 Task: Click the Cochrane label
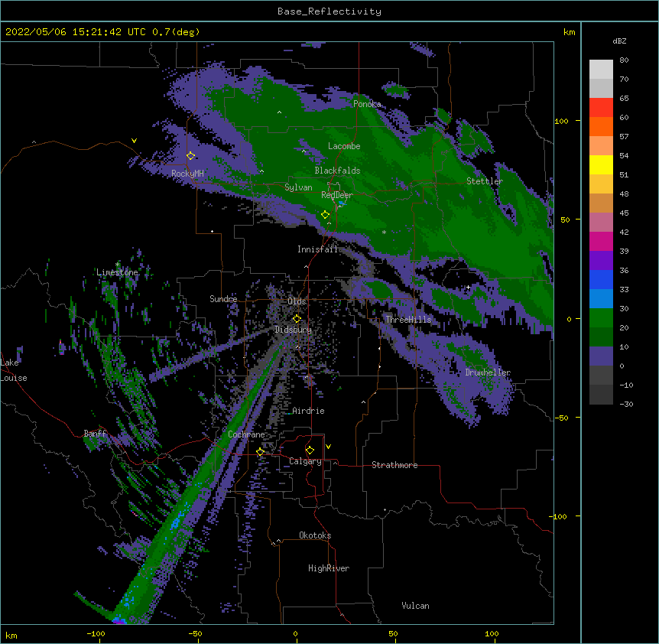pyautogui.click(x=246, y=434)
